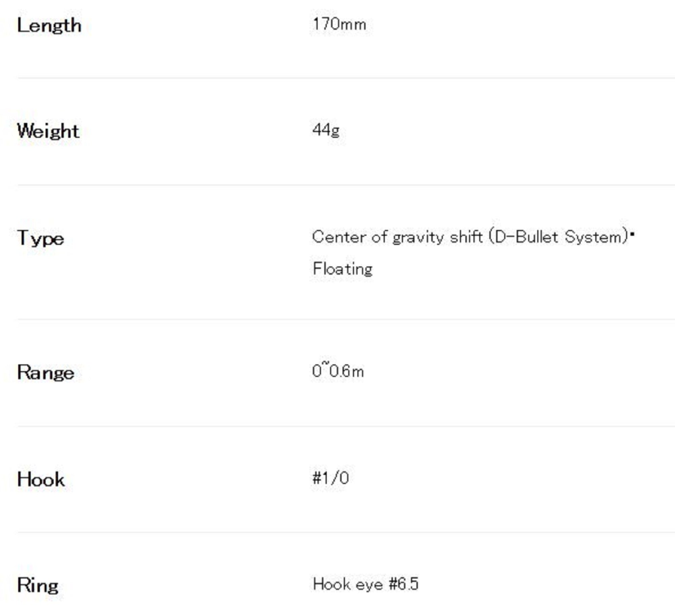The height and width of the screenshot is (616, 675).
Task: Select the 0~0.6m range value
Action: pos(338,371)
